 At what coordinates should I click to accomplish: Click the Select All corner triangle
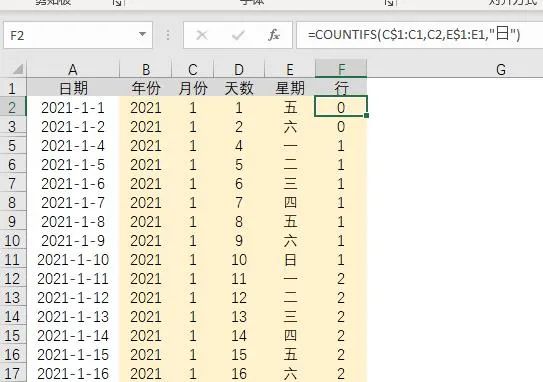pos(18,69)
